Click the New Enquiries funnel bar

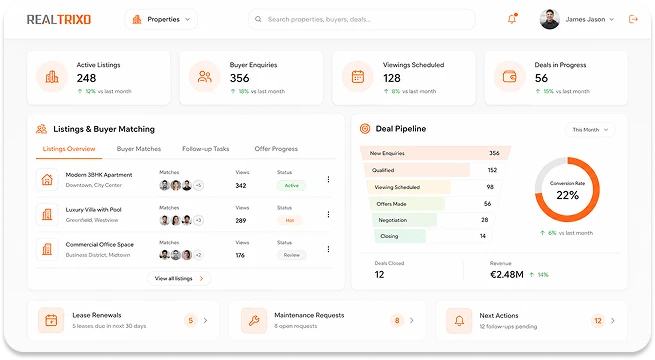tap(435, 153)
